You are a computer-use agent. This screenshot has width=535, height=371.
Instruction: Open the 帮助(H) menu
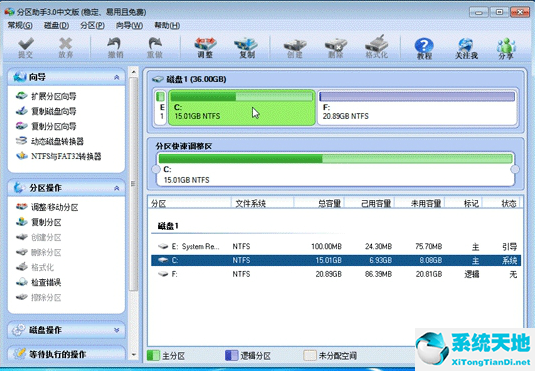167,26
